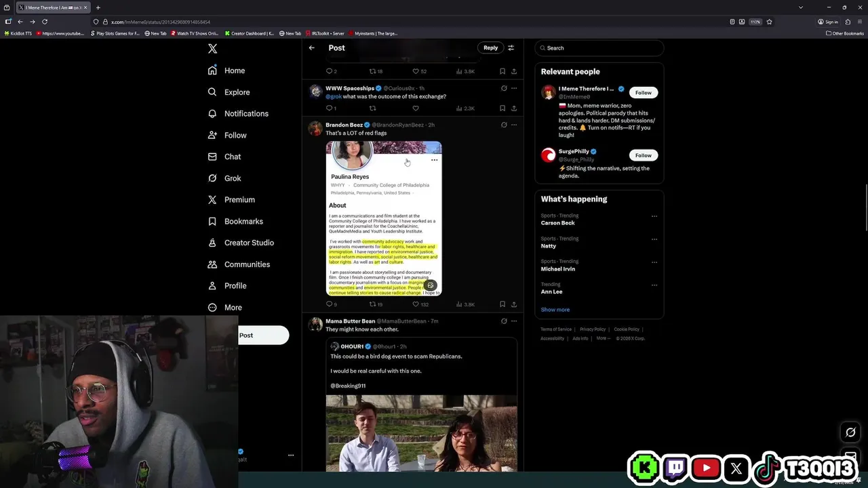Follow SurgePhilly

[644, 155]
